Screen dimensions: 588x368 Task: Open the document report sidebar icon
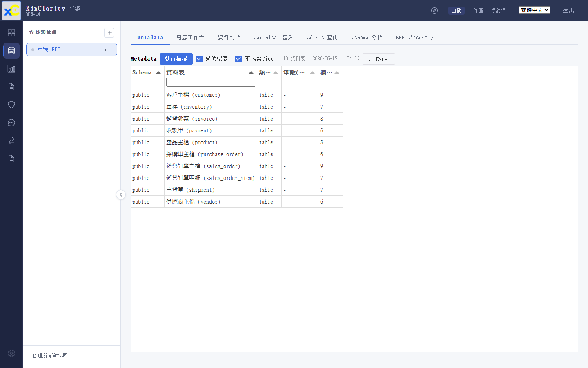(11, 87)
